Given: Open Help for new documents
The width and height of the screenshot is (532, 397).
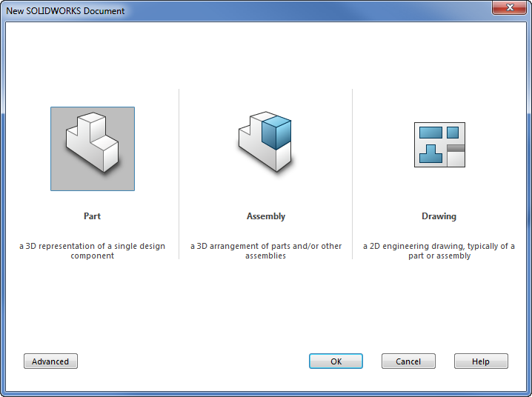Looking at the screenshot, I should [481, 361].
